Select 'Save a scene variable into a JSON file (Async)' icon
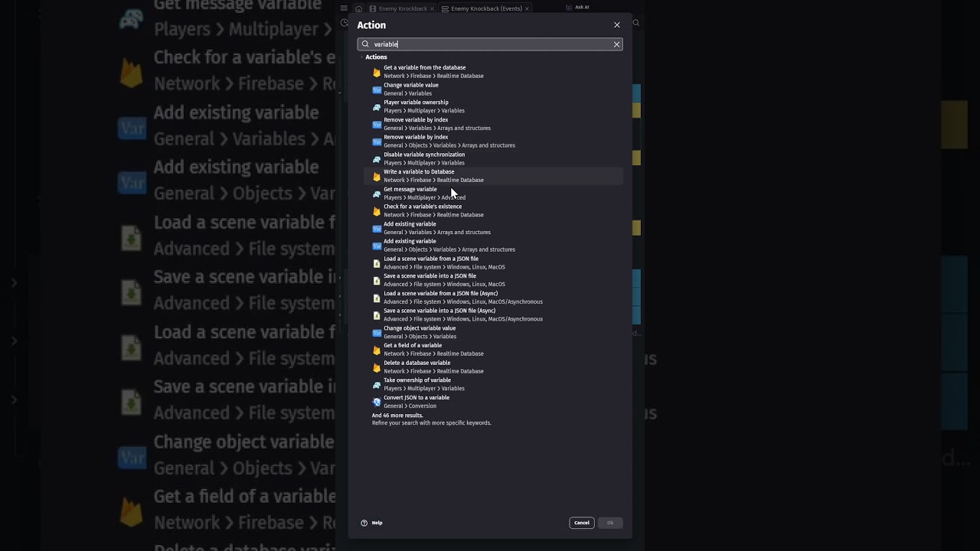 [377, 315]
